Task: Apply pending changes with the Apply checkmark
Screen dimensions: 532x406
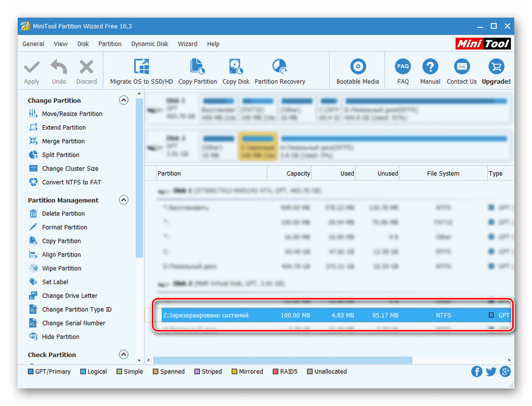Action: [x=31, y=72]
